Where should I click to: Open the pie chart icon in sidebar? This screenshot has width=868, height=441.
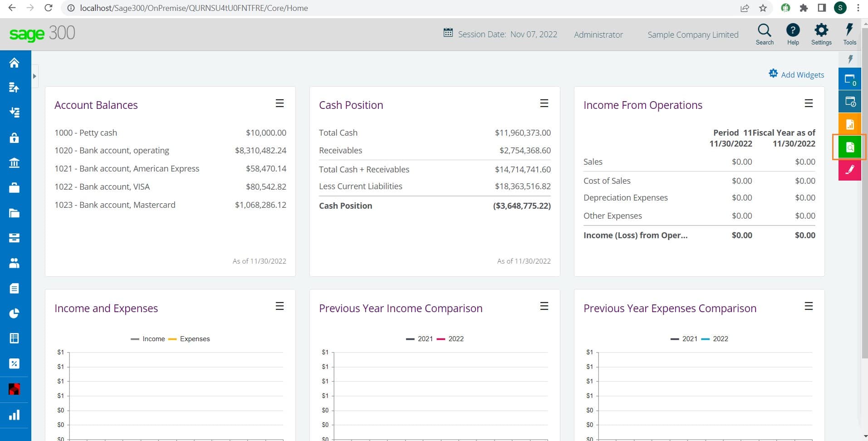[14, 313]
